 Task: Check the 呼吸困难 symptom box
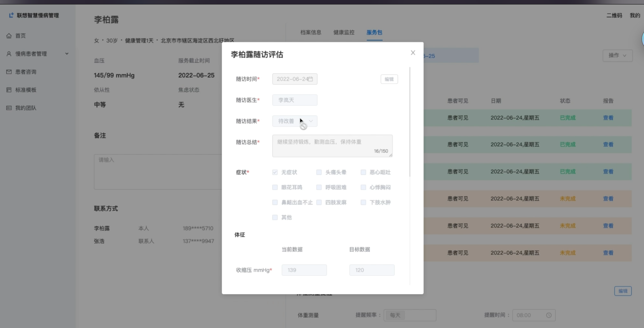319,187
